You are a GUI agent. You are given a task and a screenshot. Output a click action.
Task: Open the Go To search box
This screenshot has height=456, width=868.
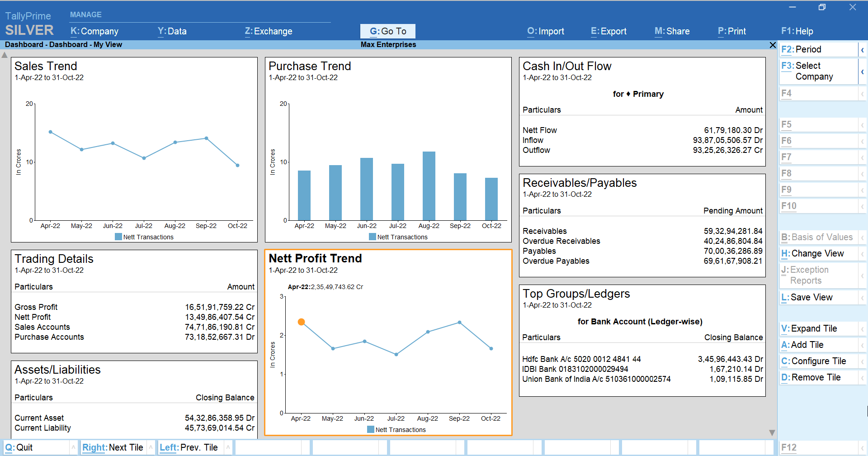(387, 31)
